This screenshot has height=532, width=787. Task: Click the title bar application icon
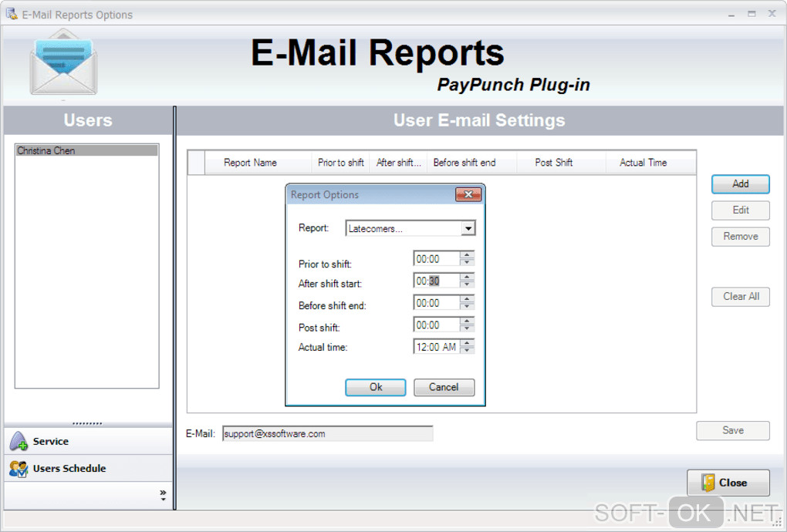tap(11, 14)
